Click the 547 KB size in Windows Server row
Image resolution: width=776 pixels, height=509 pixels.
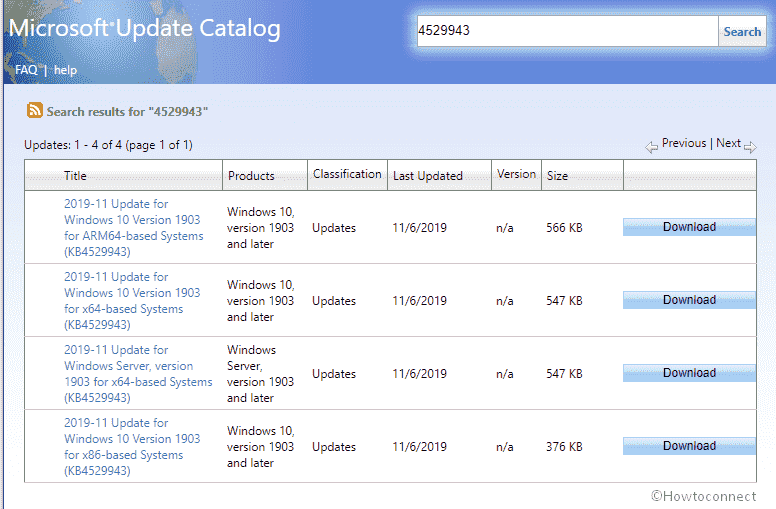click(x=564, y=374)
